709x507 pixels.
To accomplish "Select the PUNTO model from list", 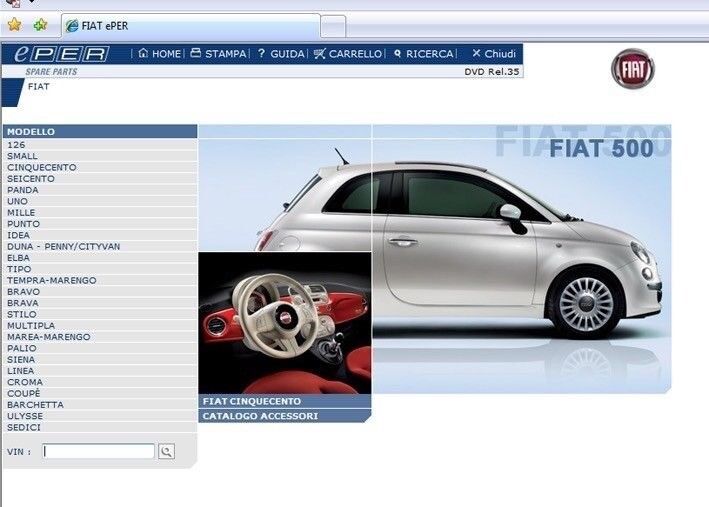I will tap(23, 224).
